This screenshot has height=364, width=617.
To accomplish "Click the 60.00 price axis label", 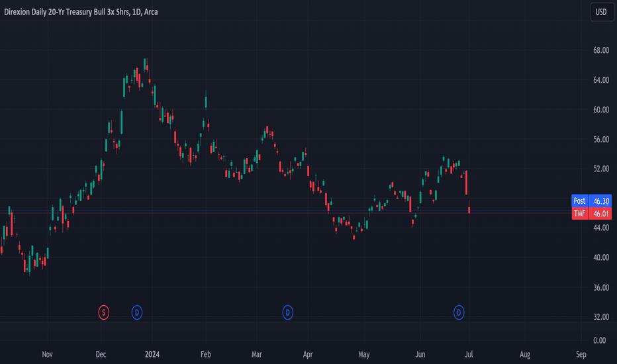I will pyautogui.click(x=601, y=110).
